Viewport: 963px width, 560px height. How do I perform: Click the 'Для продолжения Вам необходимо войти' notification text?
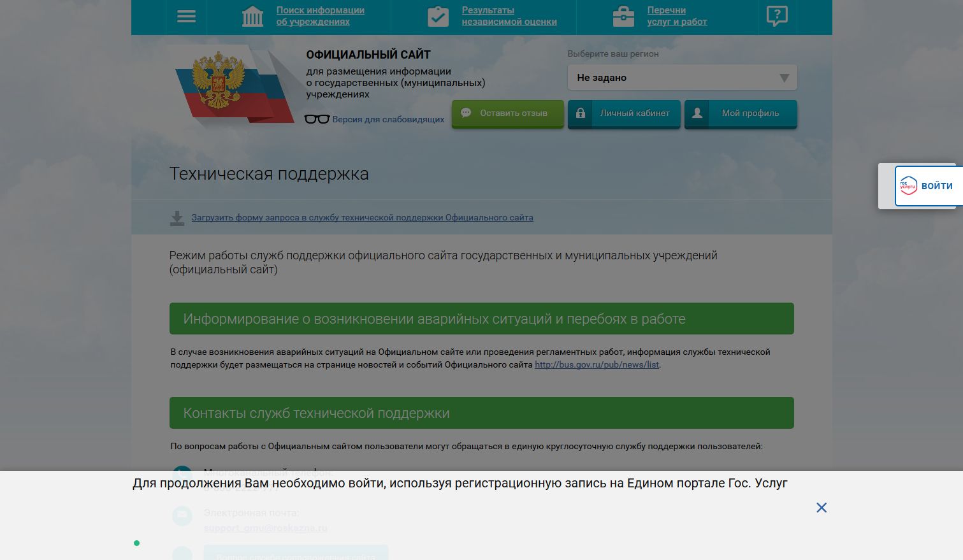(460, 484)
